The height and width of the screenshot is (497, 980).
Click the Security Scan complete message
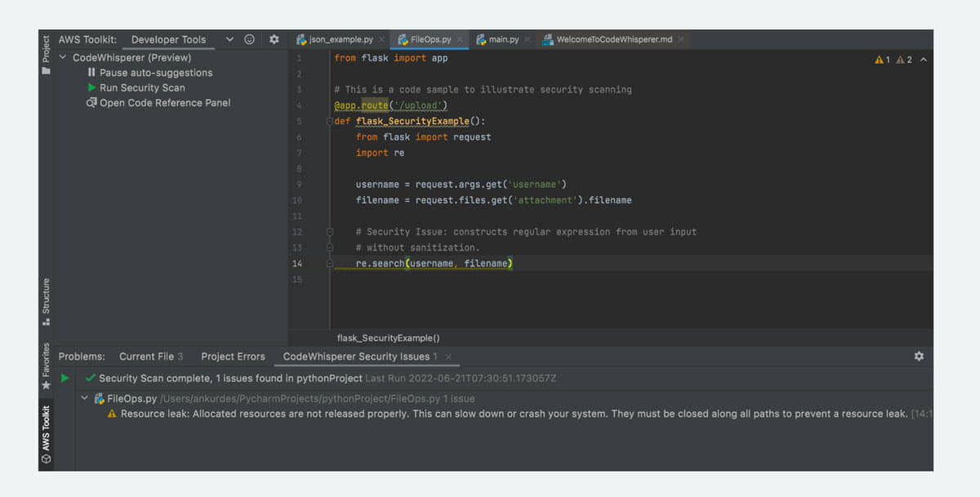229,378
